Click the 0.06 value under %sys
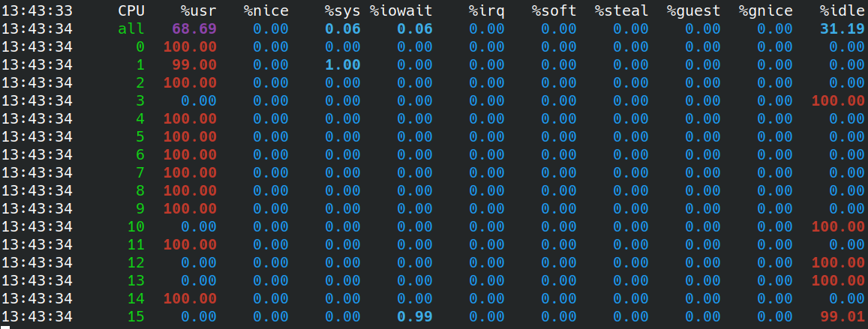This screenshot has height=329, width=868. [x=343, y=28]
